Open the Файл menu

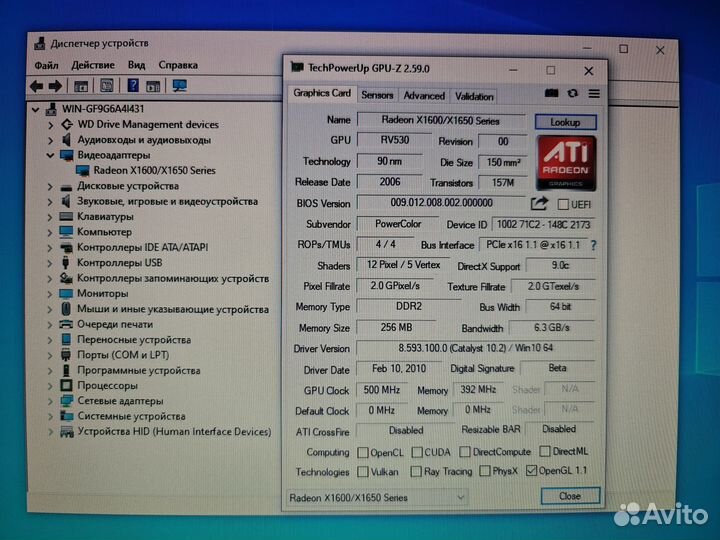coord(46,66)
